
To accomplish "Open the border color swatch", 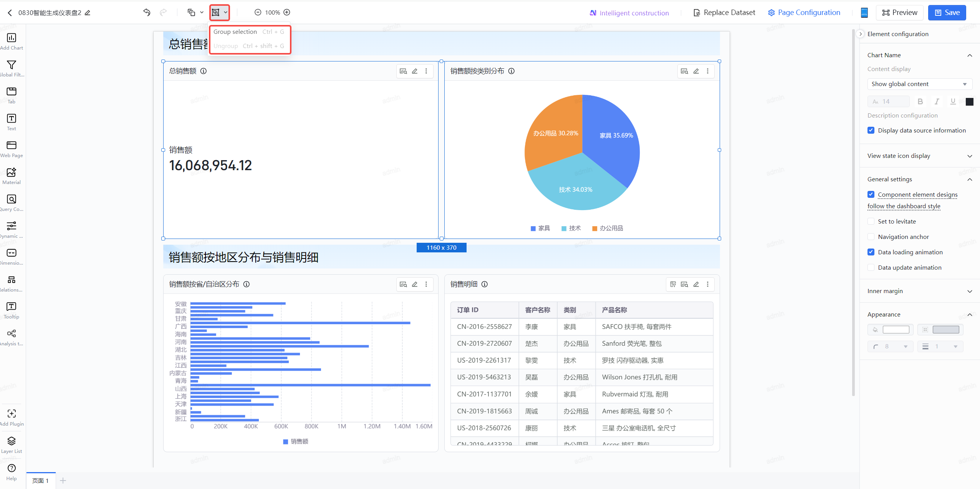I will (946, 330).
